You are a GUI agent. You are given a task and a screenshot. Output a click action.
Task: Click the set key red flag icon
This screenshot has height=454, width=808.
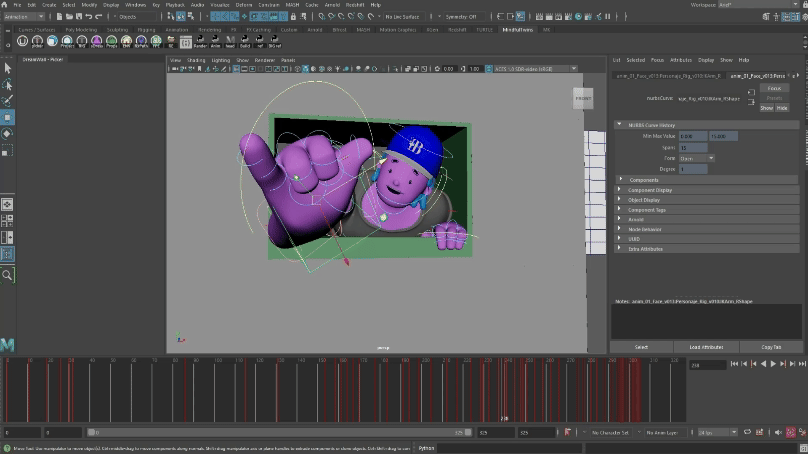point(567,432)
